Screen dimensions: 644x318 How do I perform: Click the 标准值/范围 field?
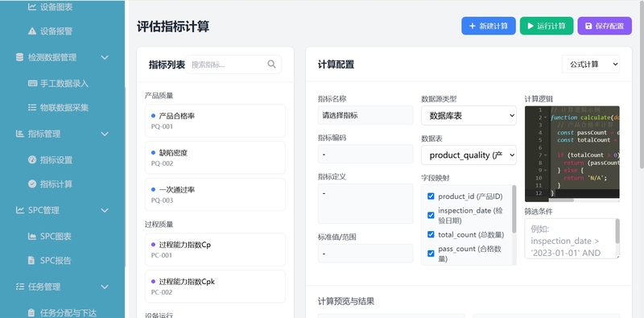pyautogui.click(x=365, y=254)
